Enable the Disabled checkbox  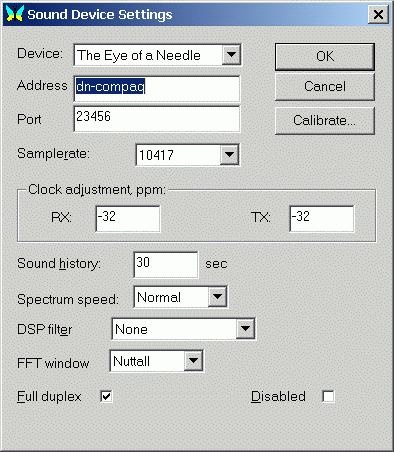(328, 396)
